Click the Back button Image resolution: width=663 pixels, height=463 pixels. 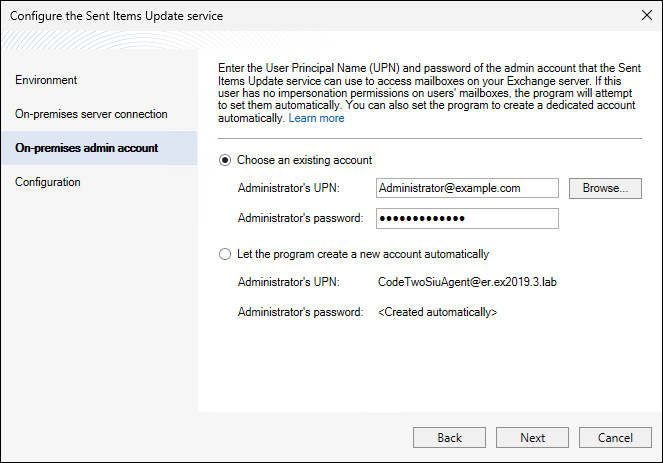pyautogui.click(x=450, y=438)
